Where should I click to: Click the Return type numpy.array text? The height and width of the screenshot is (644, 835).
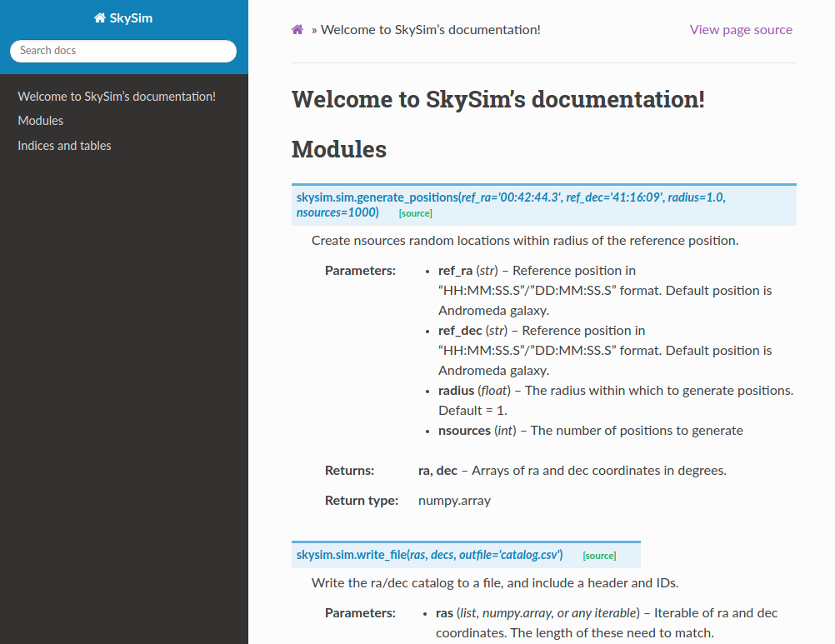tap(454, 500)
